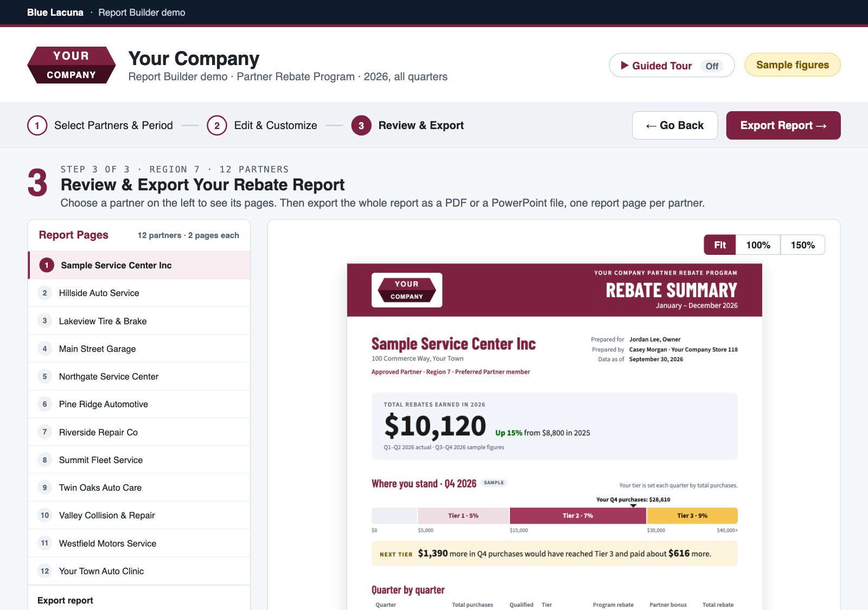Click the $10,120 total rebates figure
The width and height of the screenshot is (868, 610).
(435, 426)
